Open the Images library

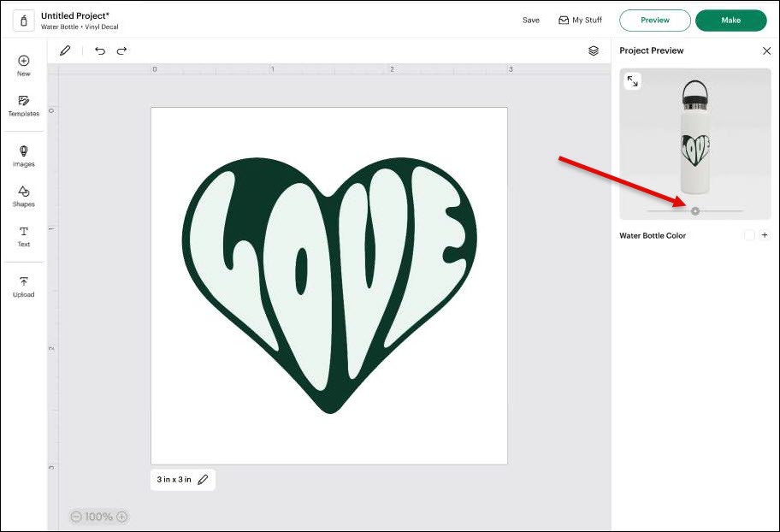pyautogui.click(x=23, y=155)
